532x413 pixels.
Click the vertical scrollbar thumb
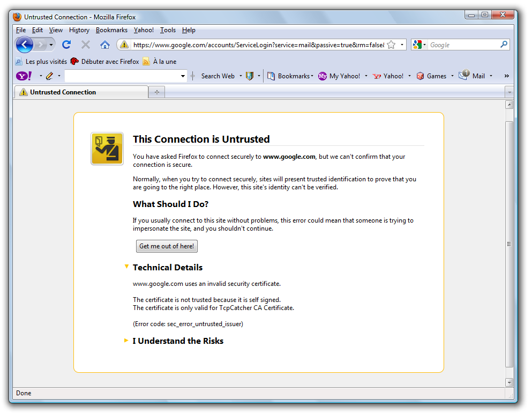click(509, 244)
